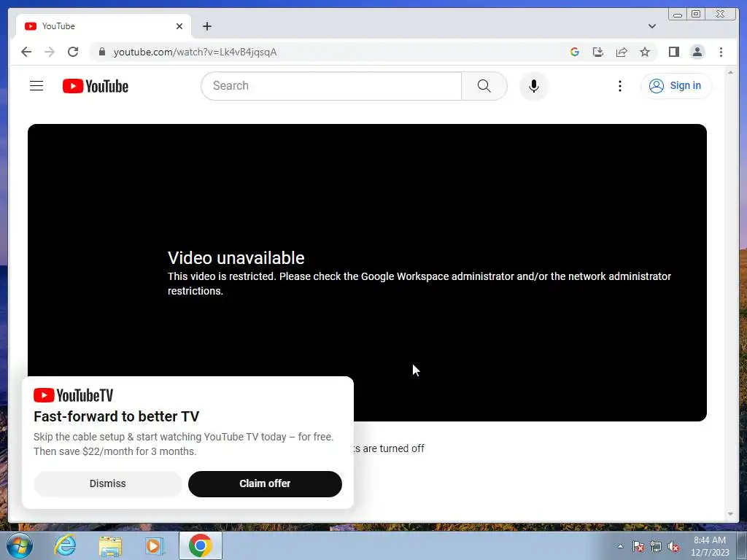Open Windows Media Player from taskbar
This screenshot has height=560, width=747.
tap(155, 545)
